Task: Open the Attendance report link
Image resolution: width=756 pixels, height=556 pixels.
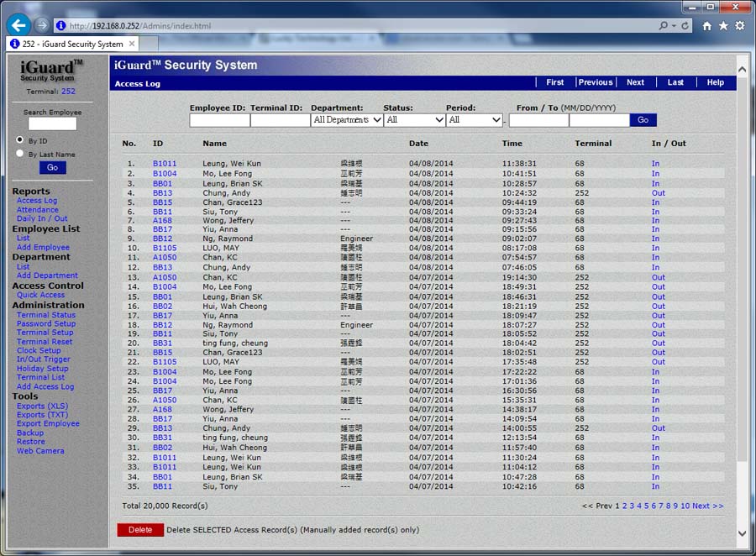Action: [38, 210]
